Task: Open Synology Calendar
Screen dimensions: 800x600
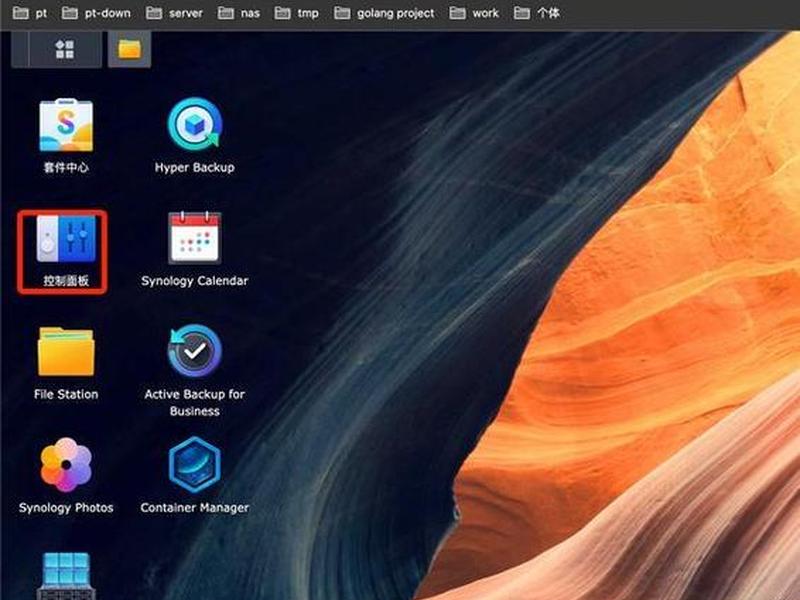Action: (194, 238)
